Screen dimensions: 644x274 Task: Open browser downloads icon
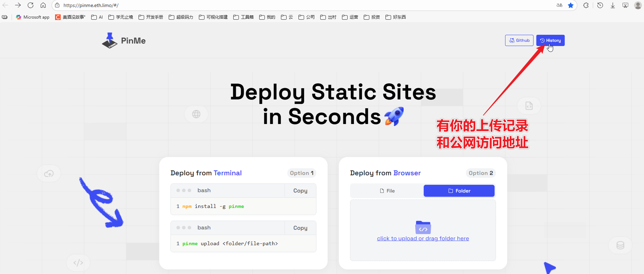pos(613,5)
